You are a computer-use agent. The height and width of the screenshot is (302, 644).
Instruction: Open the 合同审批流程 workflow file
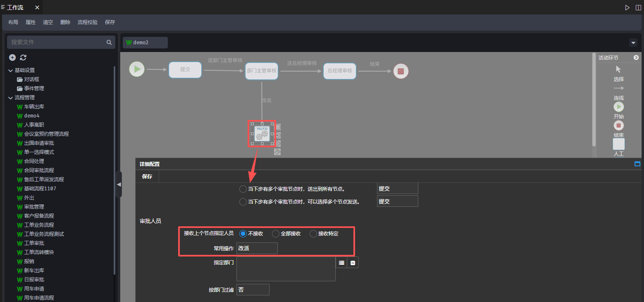tap(39, 170)
